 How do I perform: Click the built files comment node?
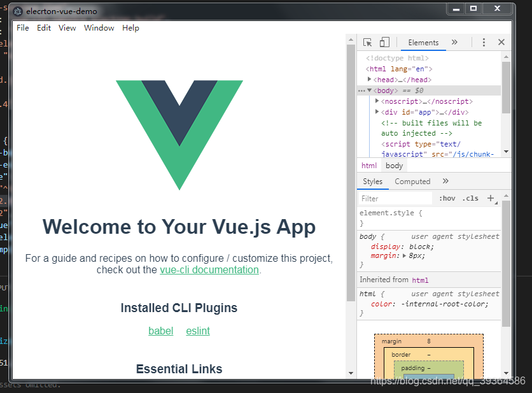tap(431, 128)
